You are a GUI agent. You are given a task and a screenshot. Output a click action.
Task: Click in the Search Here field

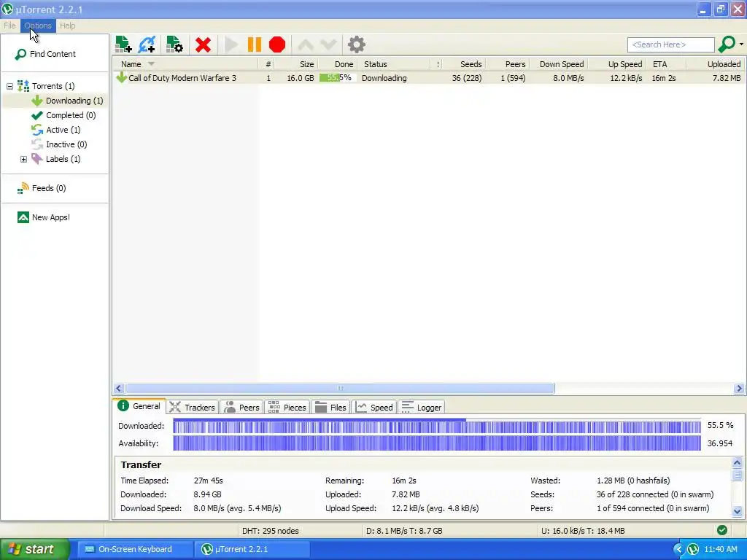(671, 44)
